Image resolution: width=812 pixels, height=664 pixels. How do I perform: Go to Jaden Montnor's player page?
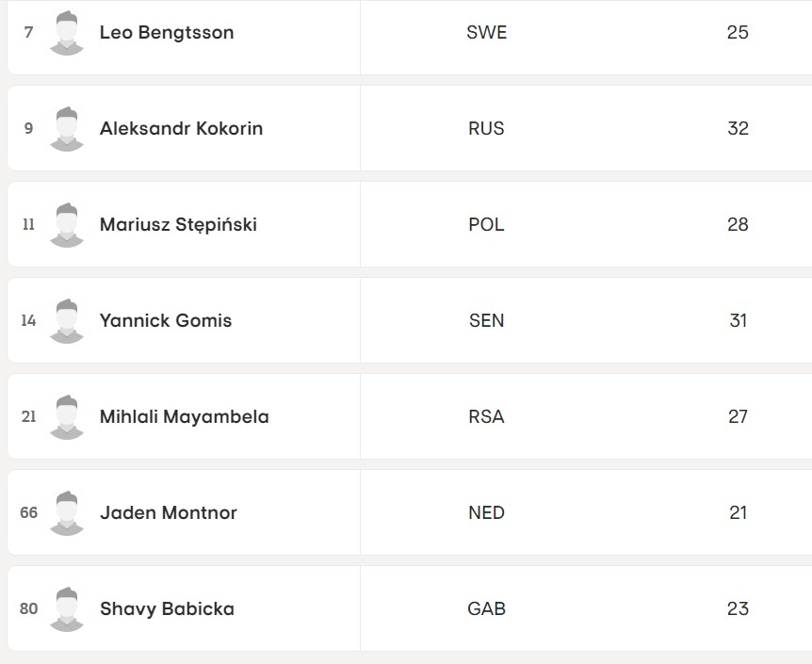coord(169,513)
